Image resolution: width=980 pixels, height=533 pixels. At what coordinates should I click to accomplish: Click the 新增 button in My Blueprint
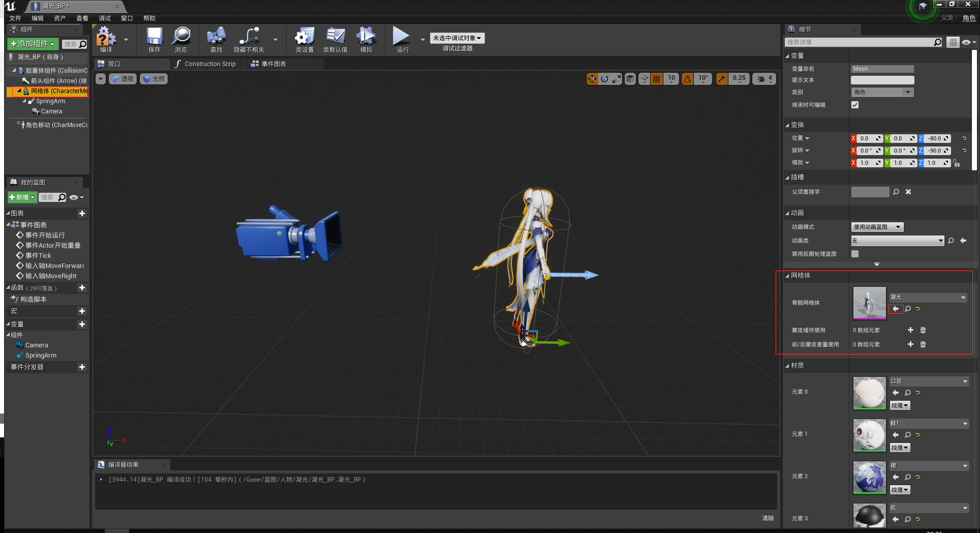coord(22,197)
